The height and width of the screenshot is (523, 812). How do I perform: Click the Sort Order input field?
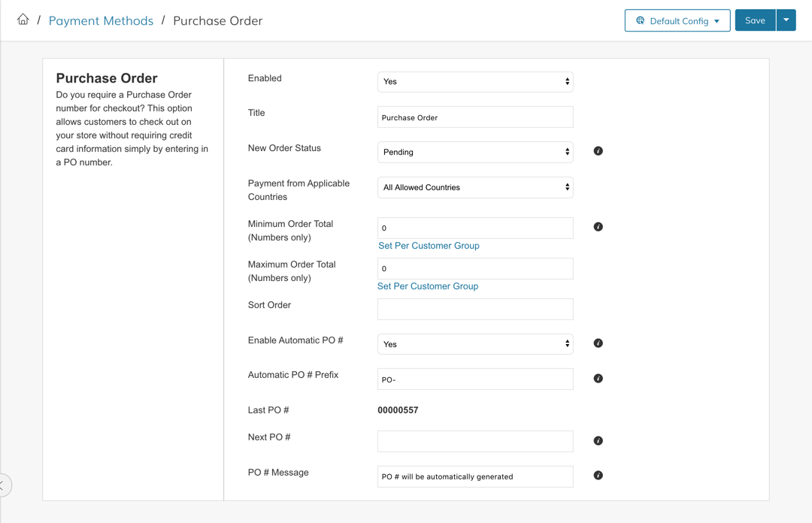coord(475,309)
